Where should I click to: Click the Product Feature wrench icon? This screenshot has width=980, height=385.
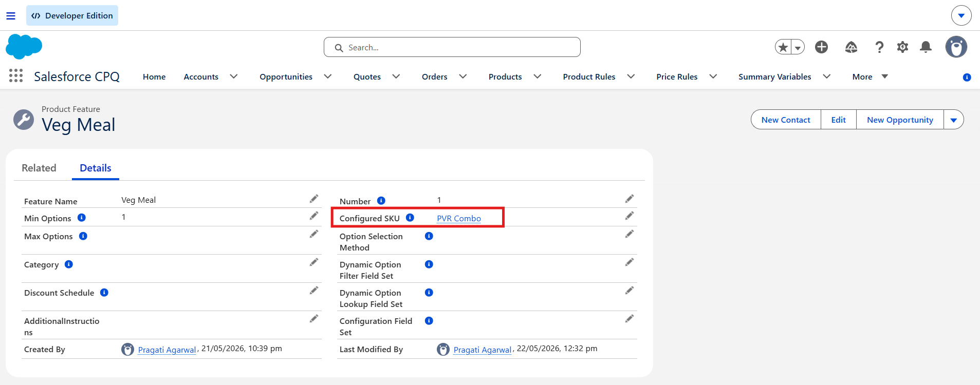24,120
